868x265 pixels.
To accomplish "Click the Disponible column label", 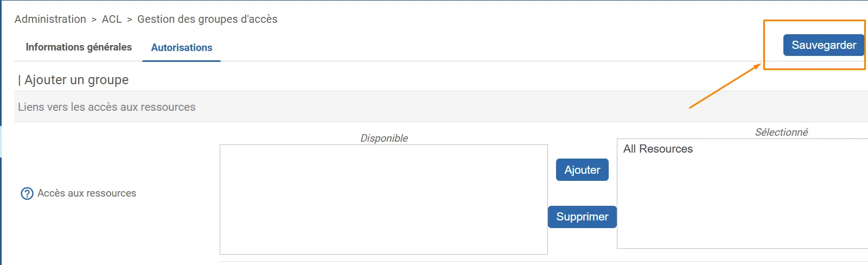I will click(x=384, y=138).
